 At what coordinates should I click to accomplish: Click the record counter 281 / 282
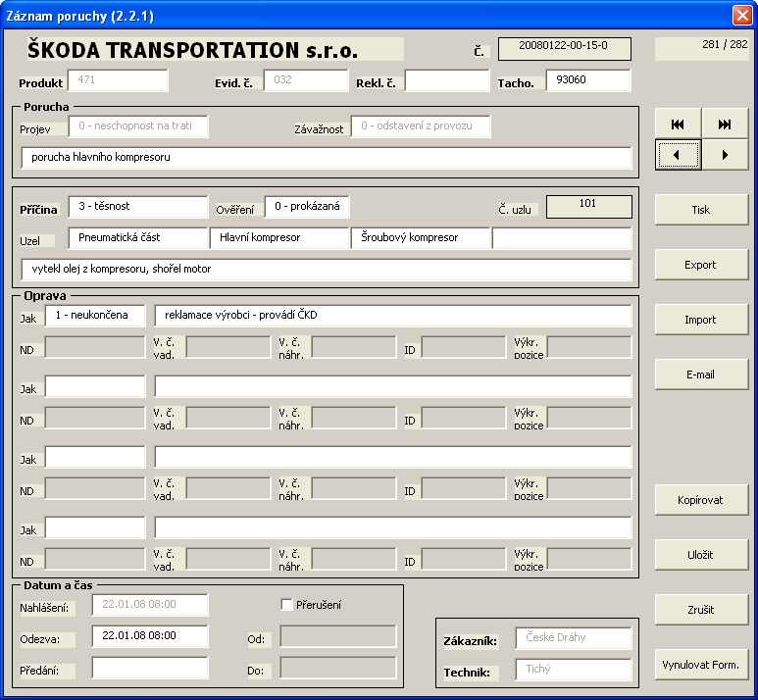701,49
